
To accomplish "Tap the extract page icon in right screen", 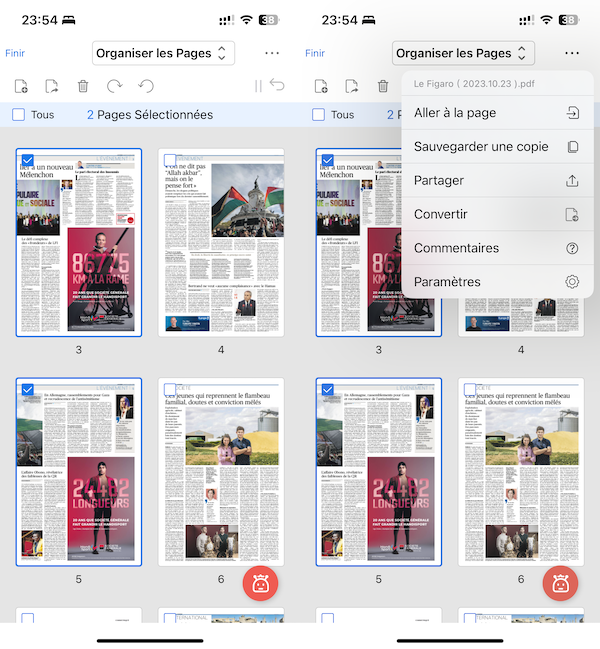I will [352, 86].
